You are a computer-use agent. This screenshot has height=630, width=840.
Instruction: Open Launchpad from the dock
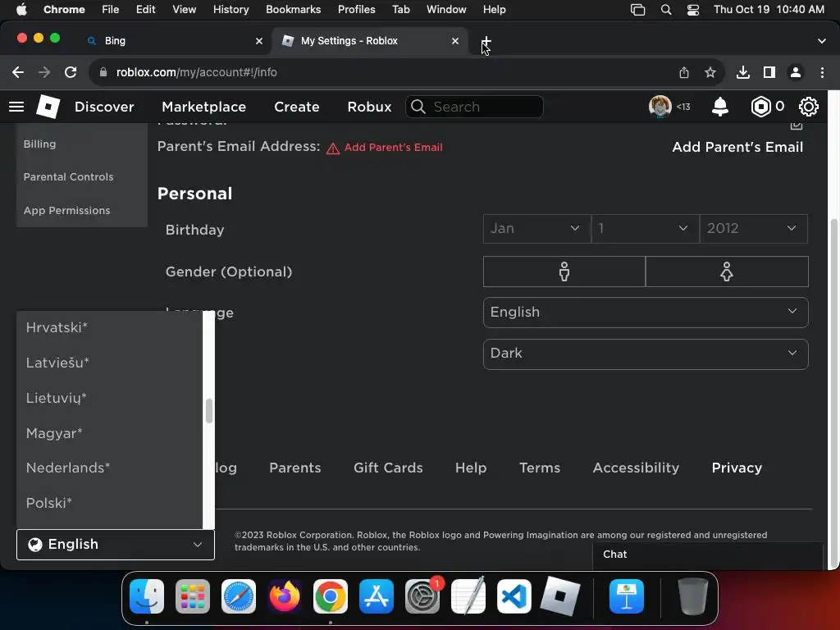tap(192, 596)
